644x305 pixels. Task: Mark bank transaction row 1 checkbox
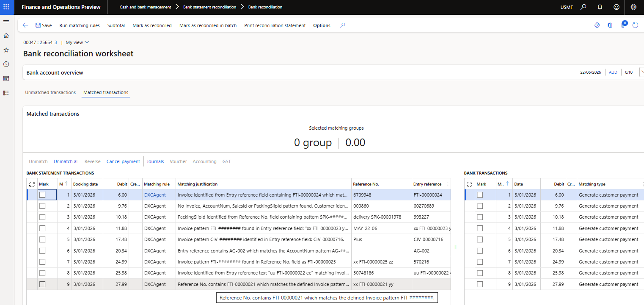tap(480, 195)
